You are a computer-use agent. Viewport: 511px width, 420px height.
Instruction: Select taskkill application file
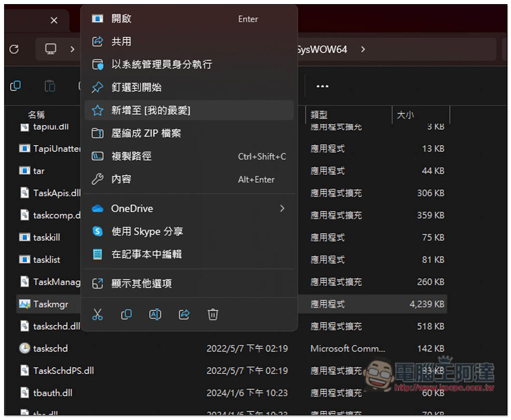point(231,238)
